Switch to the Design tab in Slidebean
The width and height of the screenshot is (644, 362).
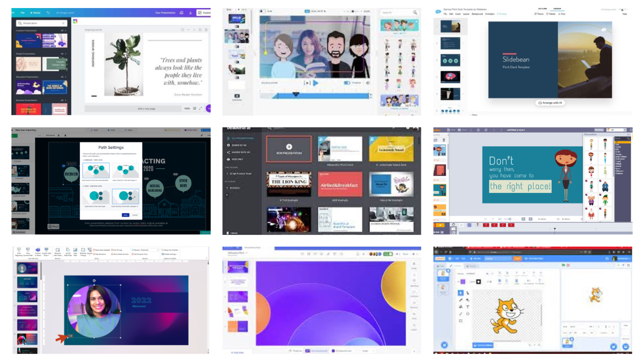[557, 9]
